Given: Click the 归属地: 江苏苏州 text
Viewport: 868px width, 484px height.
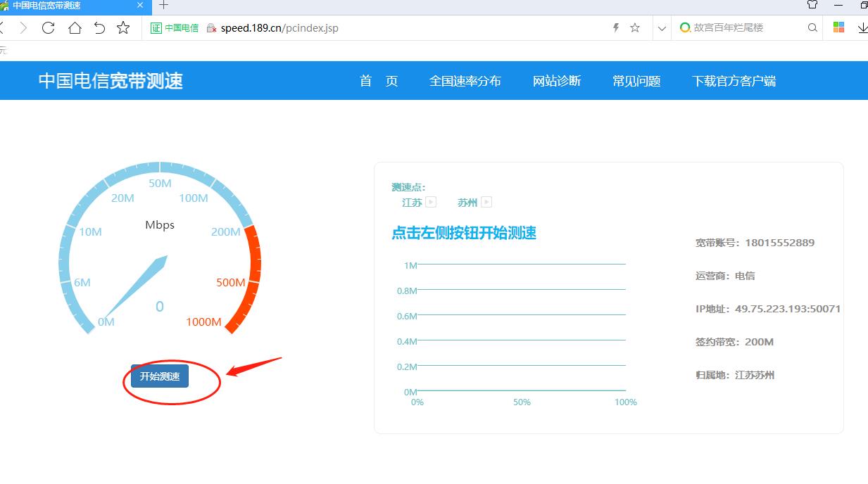Looking at the screenshot, I should coord(735,375).
